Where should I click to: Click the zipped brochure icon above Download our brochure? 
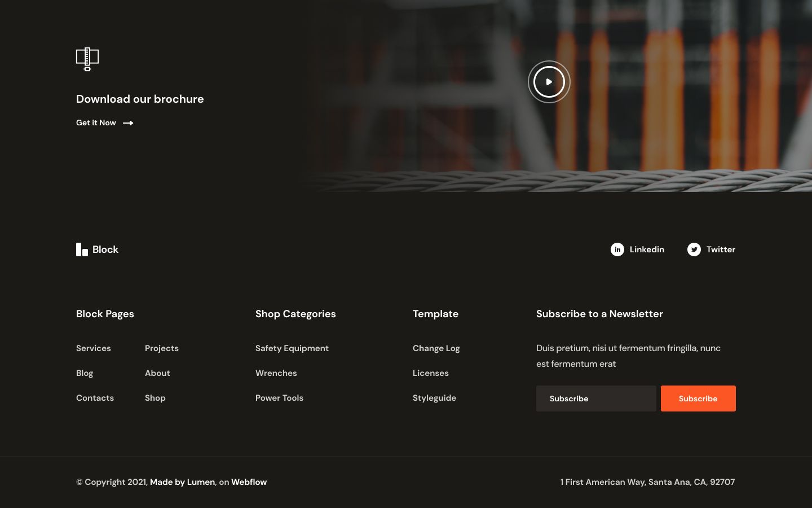click(87, 59)
